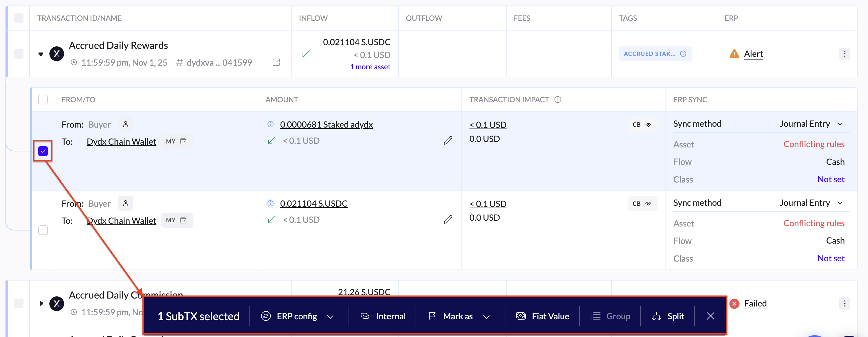The height and width of the screenshot is (337, 868).
Task: Click red Failed status icon
Action: click(734, 304)
